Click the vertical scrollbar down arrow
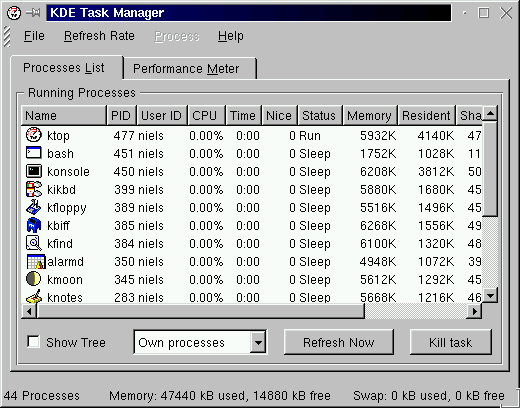 coord(490,295)
